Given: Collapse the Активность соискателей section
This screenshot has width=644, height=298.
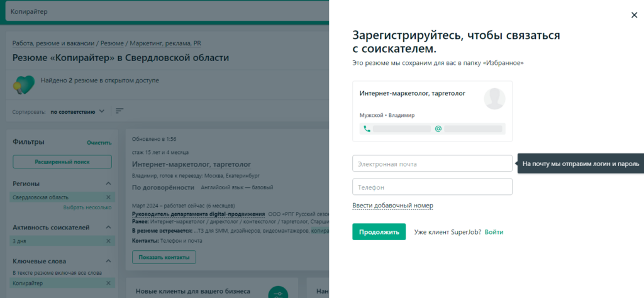Looking at the screenshot, I should pos(108,227).
